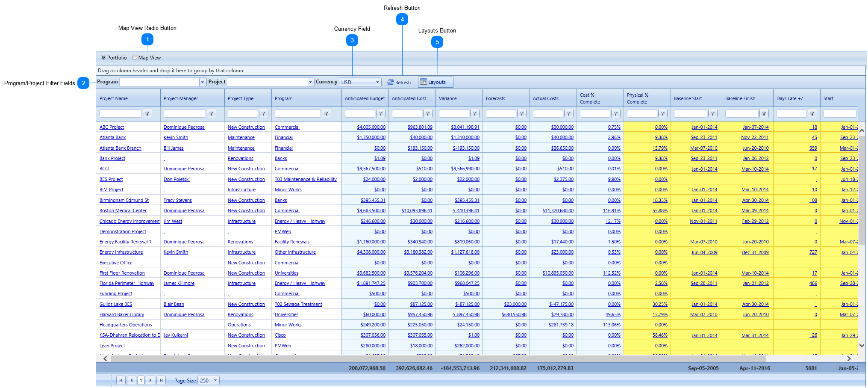This screenshot has width=868, height=388.
Task: Click T03 Maintenance & Reliability program link
Action: coord(306,179)
